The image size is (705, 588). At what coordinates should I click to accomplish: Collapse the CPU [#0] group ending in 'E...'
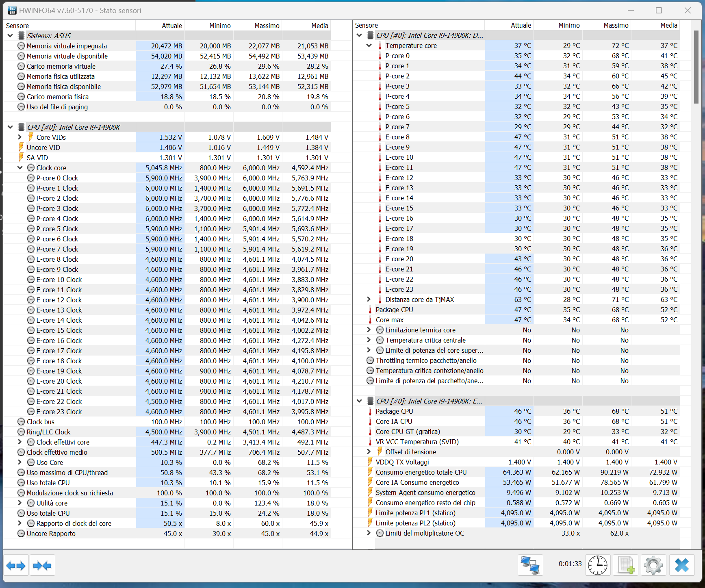(359, 401)
